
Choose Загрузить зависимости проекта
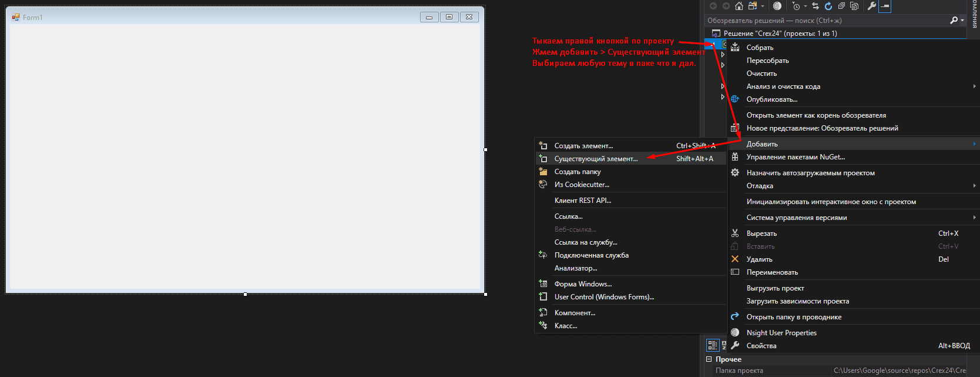[x=797, y=301]
